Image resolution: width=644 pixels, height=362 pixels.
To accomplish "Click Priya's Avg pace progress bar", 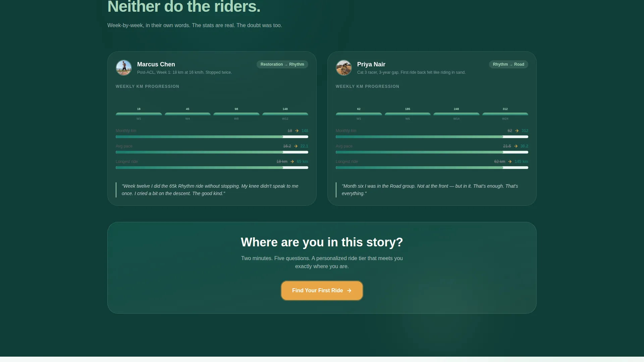I will click(x=432, y=152).
